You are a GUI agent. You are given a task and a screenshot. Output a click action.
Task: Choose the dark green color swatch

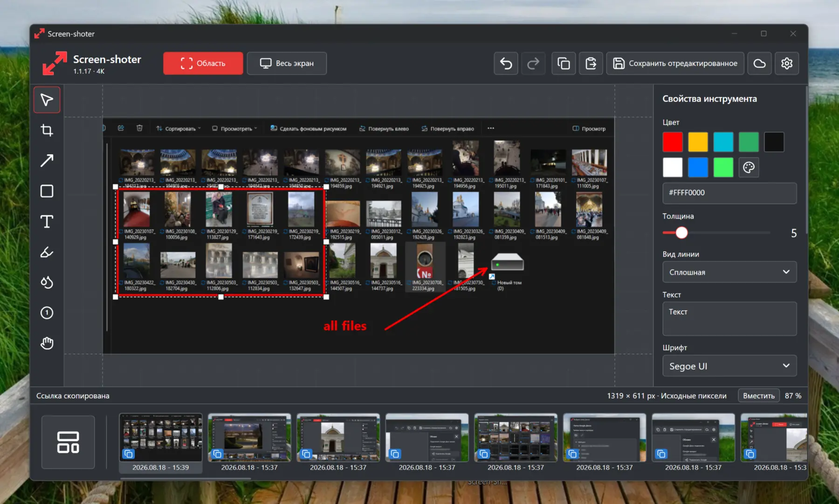point(749,142)
